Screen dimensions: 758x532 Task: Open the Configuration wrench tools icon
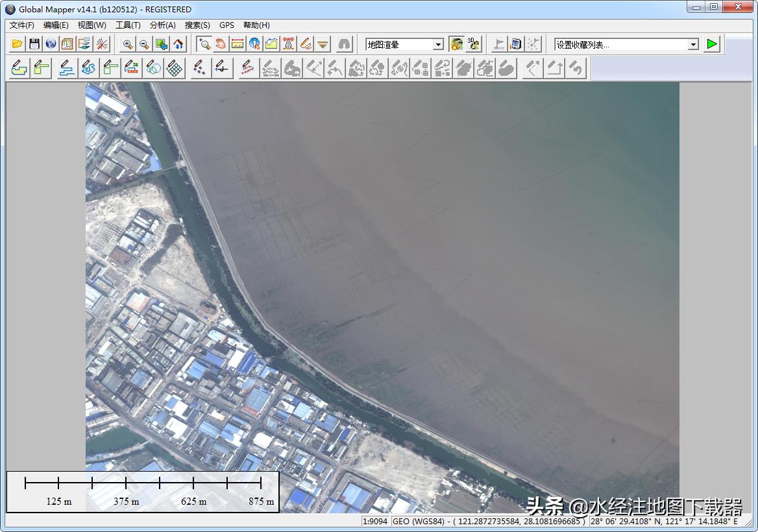(x=102, y=44)
